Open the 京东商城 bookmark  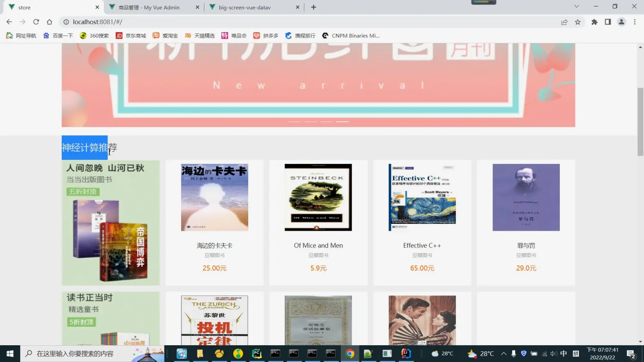point(131,36)
